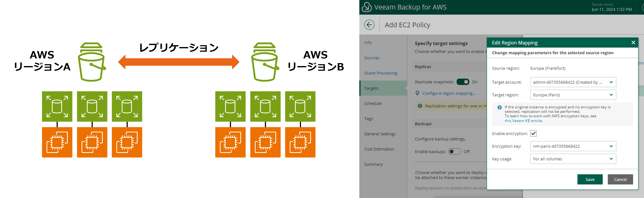Go to the Summary step
This screenshot has height=198, width=644.
pos(373,164)
